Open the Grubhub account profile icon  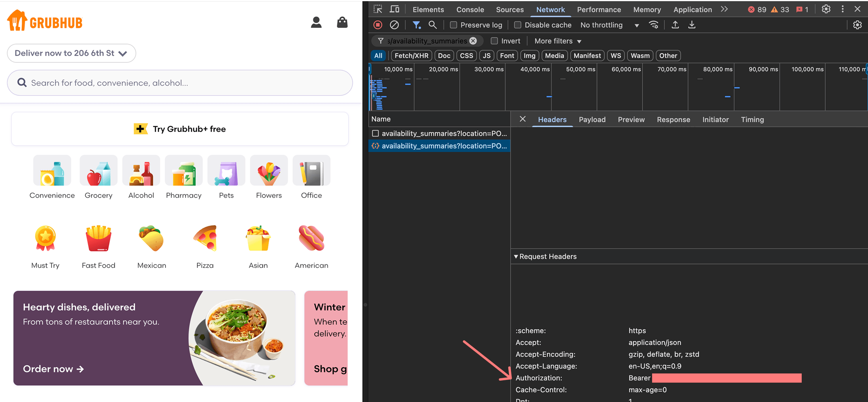[x=316, y=22]
